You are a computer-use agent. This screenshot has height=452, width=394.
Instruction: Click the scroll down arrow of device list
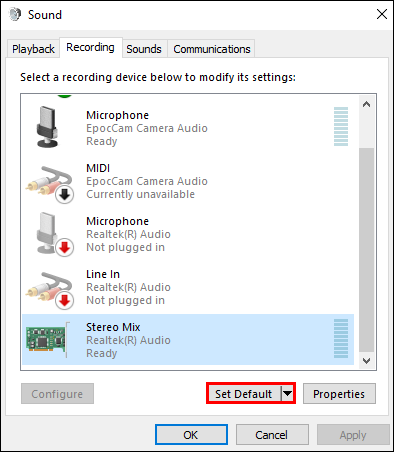coord(366,361)
